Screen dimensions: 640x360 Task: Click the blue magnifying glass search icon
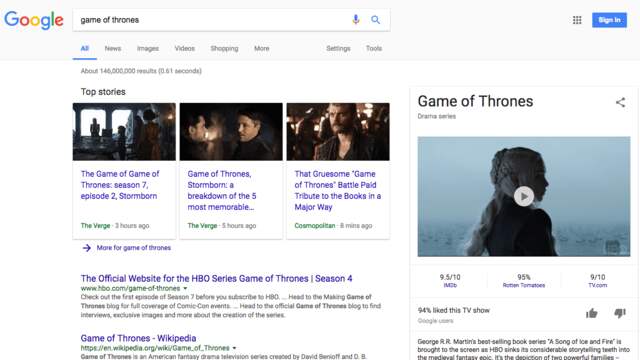tap(376, 20)
